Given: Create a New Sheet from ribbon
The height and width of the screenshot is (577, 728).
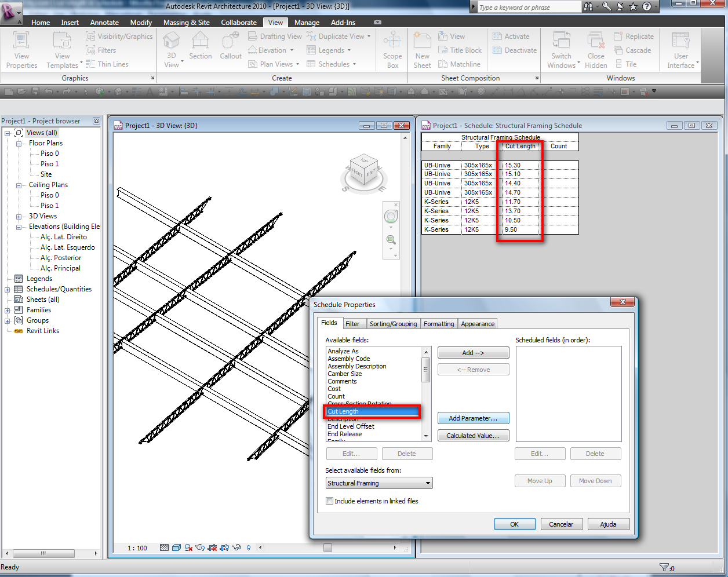Looking at the screenshot, I should pyautogui.click(x=422, y=42).
